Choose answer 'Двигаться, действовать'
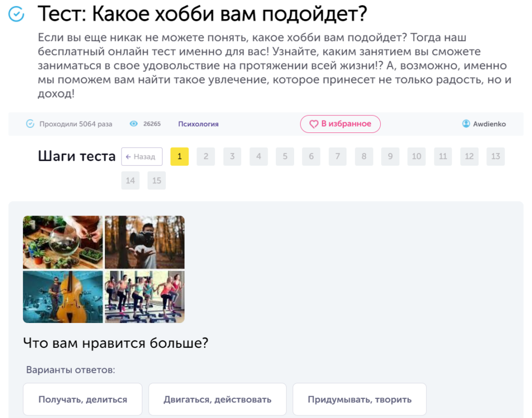Viewport: 532px width, 418px height. point(217,399)
